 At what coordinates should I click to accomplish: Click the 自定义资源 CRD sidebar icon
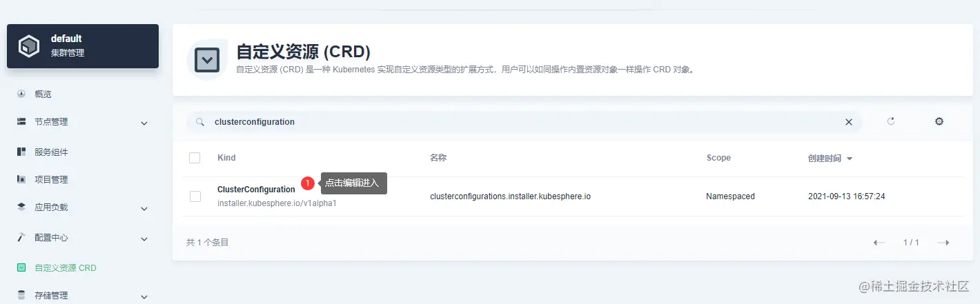click(21, 267)
